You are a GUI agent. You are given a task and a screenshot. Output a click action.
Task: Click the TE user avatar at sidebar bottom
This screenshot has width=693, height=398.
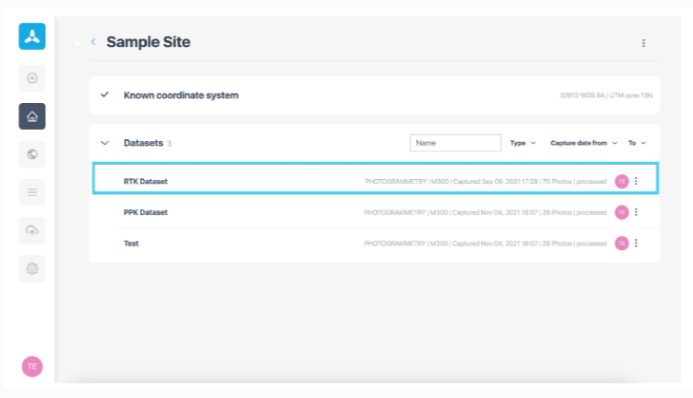tap(32, 366)
